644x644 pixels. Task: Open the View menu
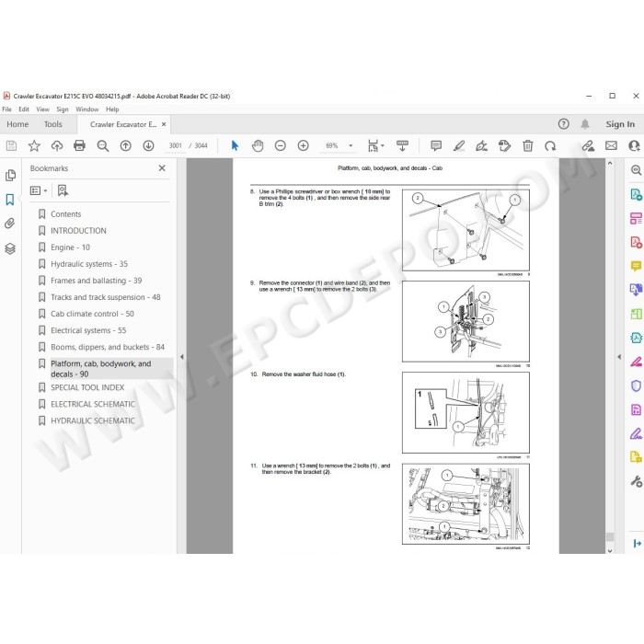pos(42,109)
